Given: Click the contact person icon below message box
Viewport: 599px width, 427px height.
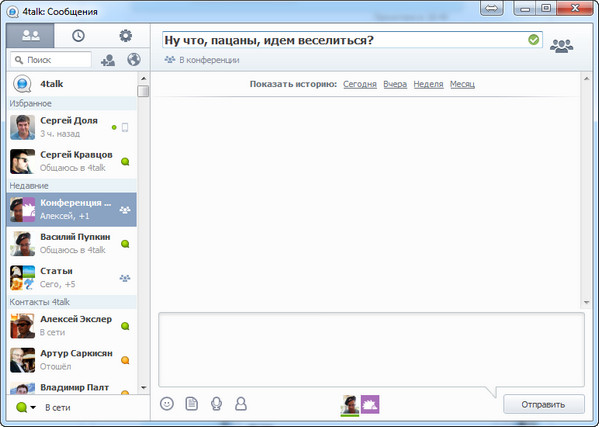Looking at the screenshot, I should point(241,403).
